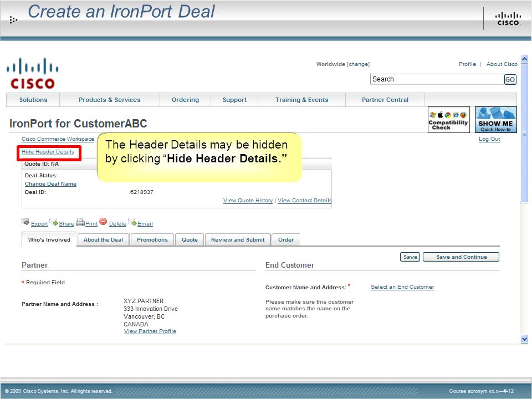
Task: Open the Solutions menu
Action: click(33, 100)
